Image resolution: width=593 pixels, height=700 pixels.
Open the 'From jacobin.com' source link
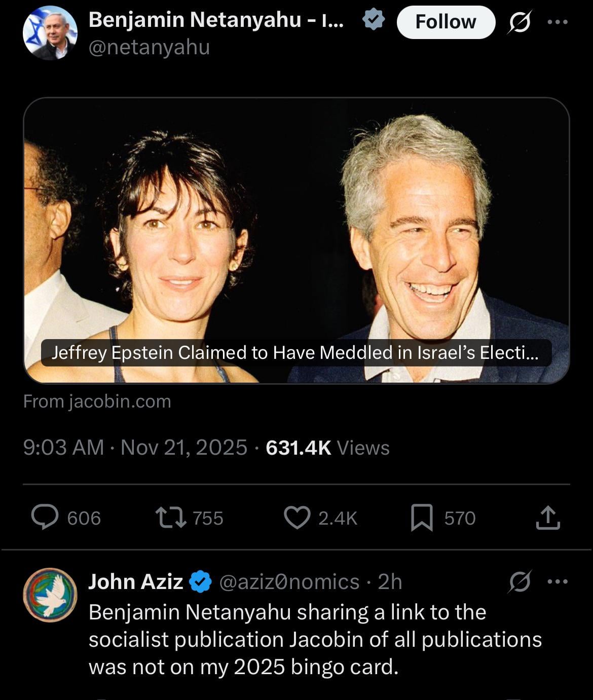point(97,401)
